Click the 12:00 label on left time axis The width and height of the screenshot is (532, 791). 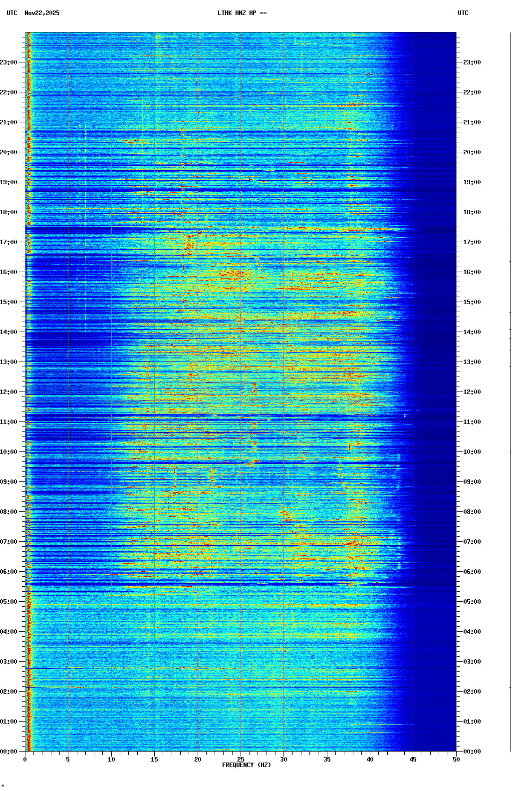coord(8,392)
